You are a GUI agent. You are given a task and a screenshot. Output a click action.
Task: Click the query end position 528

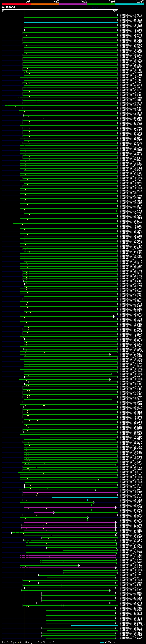[115, 11]
